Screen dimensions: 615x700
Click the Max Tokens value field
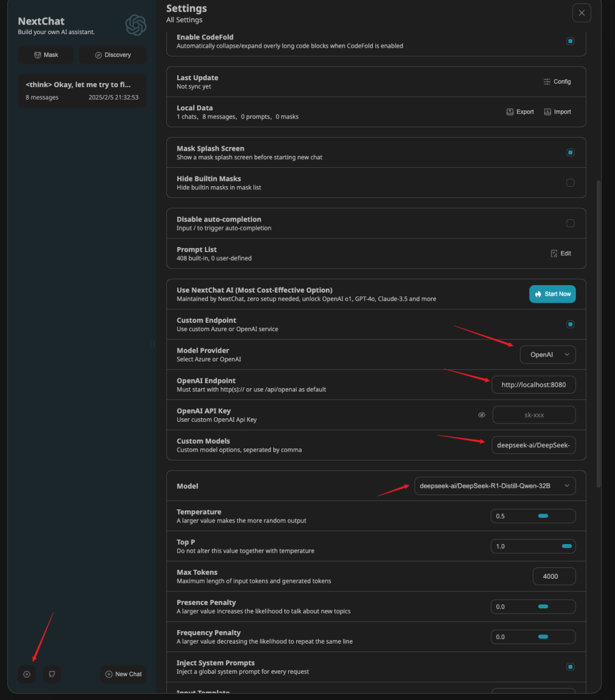(554, 577)
